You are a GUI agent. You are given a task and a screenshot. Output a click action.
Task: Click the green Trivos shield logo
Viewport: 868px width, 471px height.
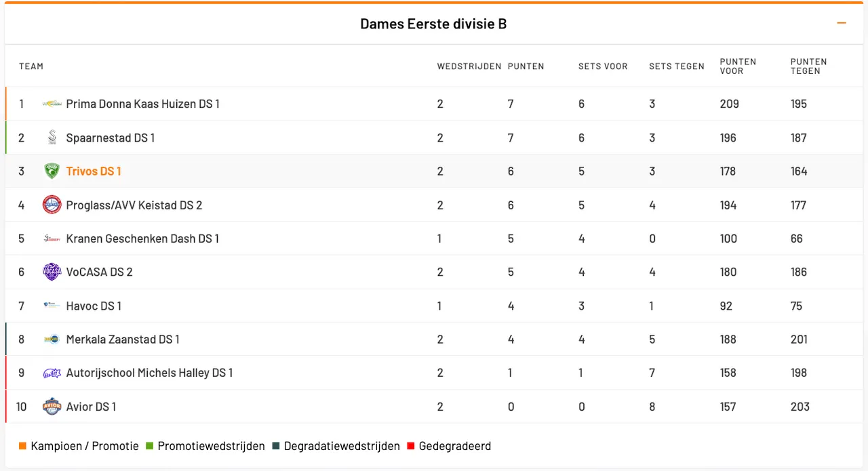tap(52, 171)
